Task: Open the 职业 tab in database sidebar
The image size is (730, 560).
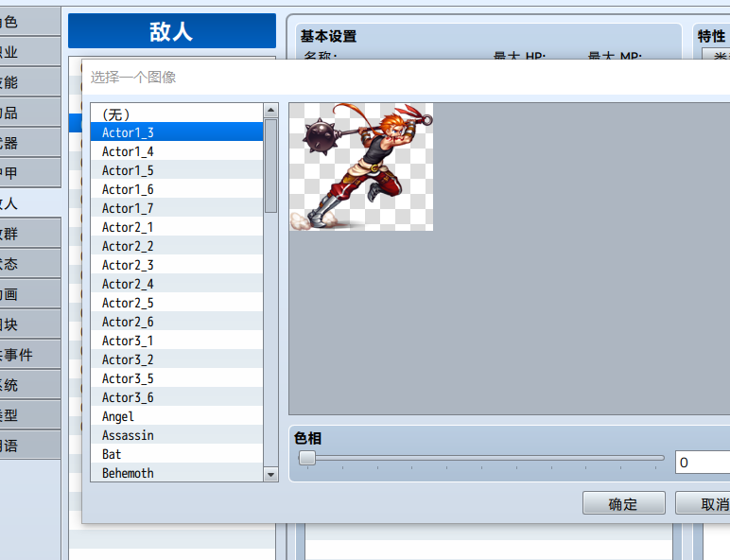Action: click(30, 52)
